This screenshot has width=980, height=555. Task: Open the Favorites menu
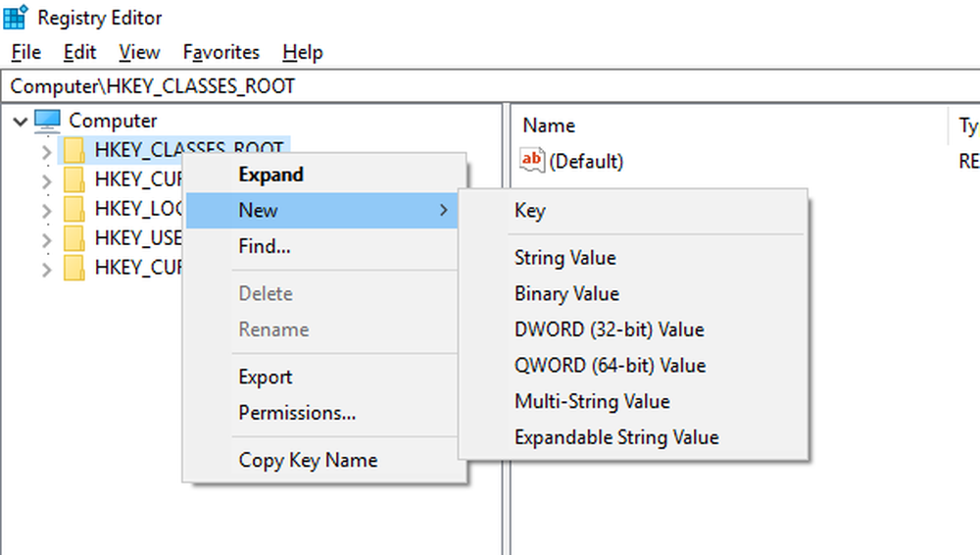pyautogui.click(x=221, y=52)
